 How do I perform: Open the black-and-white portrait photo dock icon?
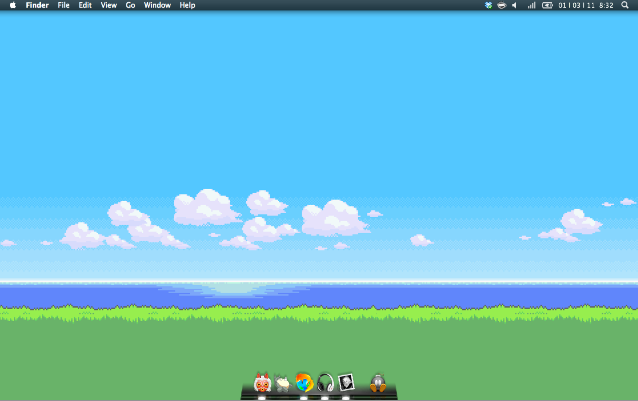(x=346, y=382)
